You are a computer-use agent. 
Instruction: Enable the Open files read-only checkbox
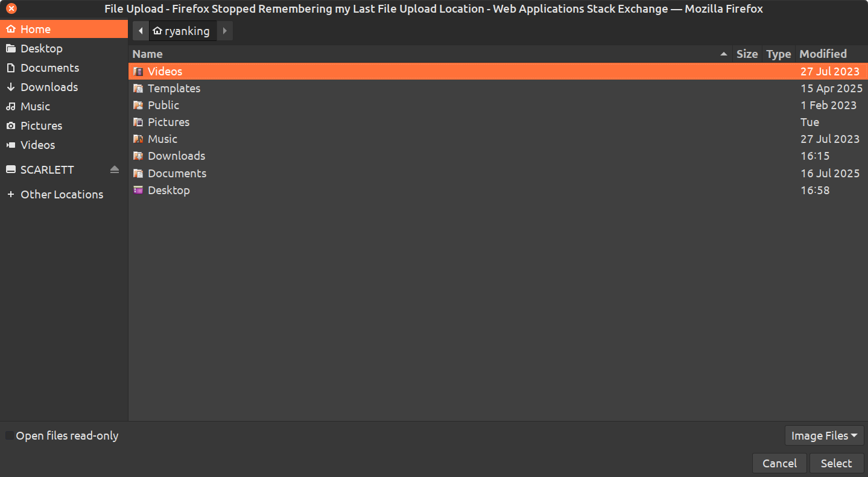coord(10,436)
